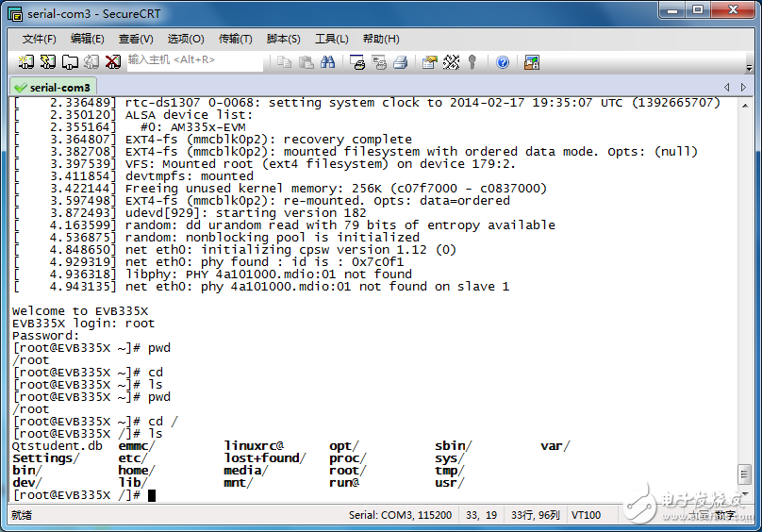Click the run@ entry in listing
The width and height of the screenshot is (762, 532).
click(344, 482)
